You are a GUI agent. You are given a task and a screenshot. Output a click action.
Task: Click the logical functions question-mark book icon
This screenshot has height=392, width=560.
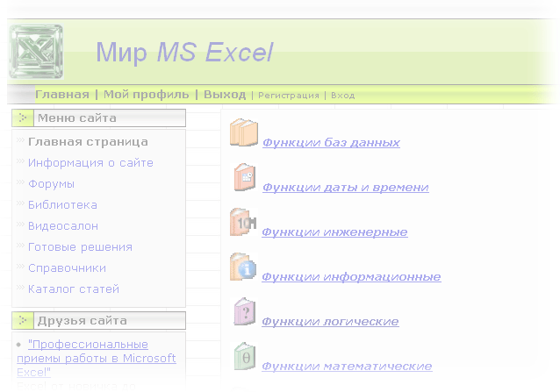(x=245, y=311)
